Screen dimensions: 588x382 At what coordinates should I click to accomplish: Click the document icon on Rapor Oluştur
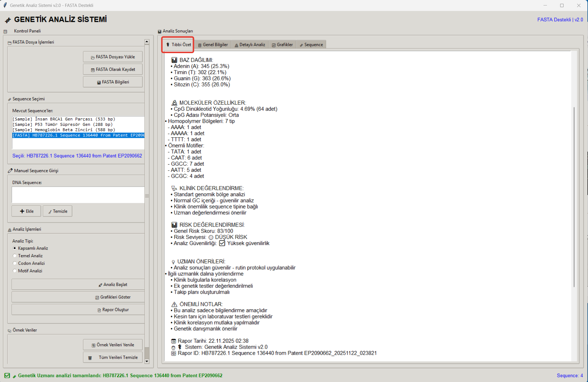click(99, 310)
